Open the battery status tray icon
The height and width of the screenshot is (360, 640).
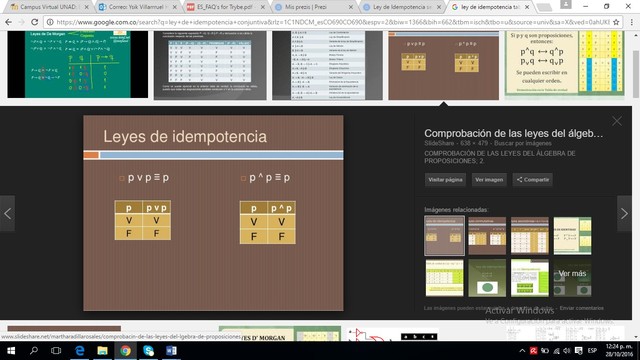(x=545, y=351)
